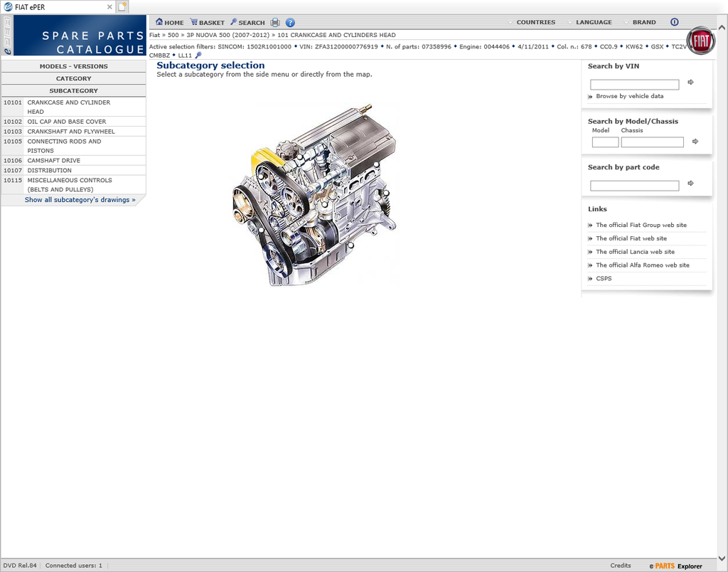Click the e-PARTS Explorer logo
The height and width of the screenshot is (572, 728).
(x=675, y=566)
